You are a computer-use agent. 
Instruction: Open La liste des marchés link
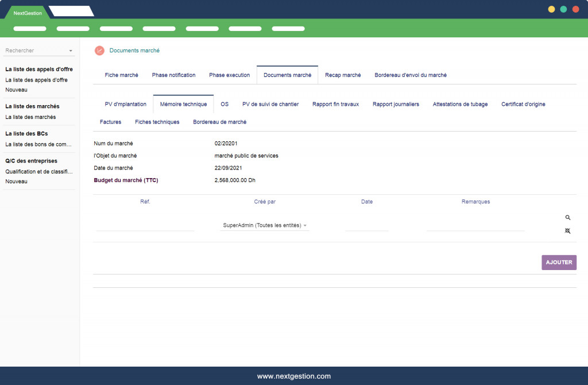click(30, 117)
